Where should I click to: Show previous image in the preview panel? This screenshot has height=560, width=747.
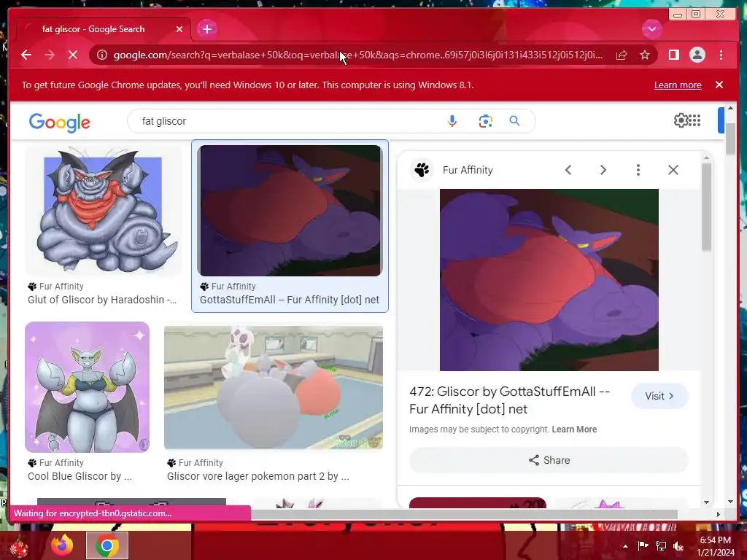[x=568, y=170]
